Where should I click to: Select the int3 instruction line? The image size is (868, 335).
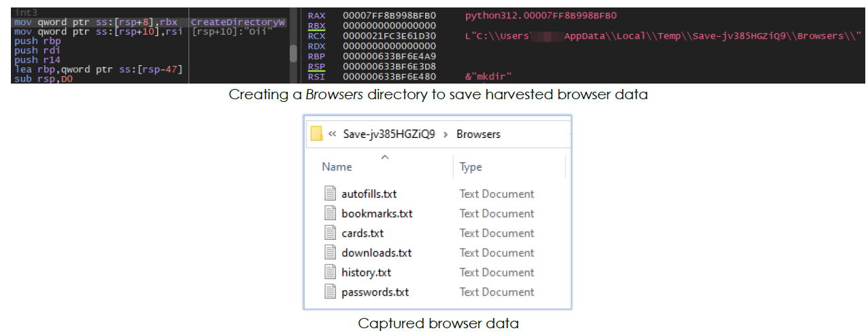tap(25, 13)
